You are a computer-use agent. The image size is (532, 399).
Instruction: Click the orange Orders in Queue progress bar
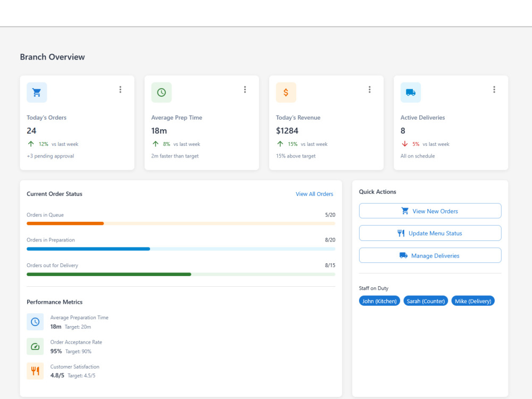pos(181,223)
